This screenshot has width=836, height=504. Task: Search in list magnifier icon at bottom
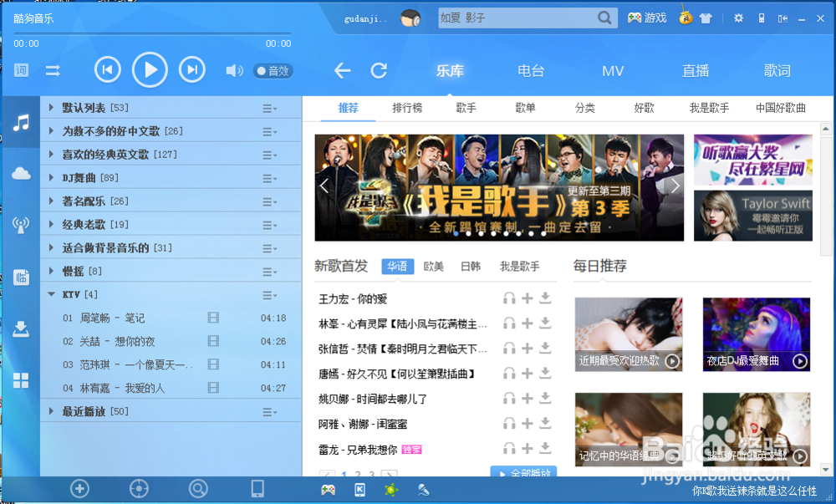[x=198, y=489]
